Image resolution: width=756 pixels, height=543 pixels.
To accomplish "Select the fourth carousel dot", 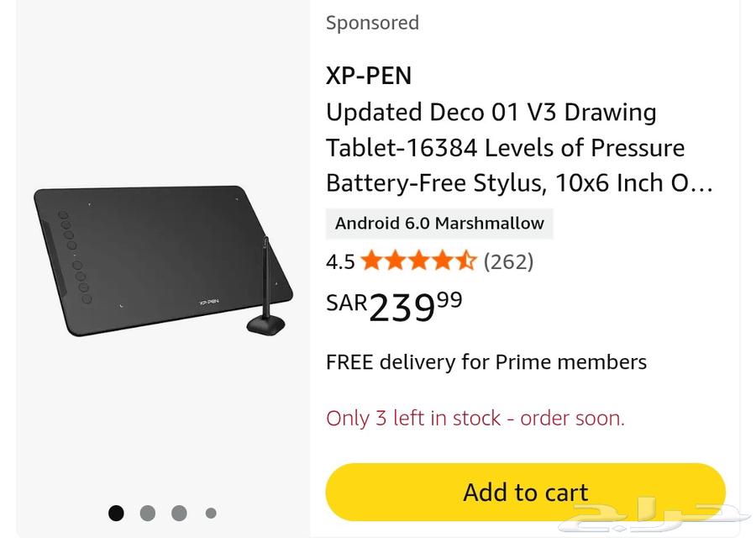I will tap(211, 513).
